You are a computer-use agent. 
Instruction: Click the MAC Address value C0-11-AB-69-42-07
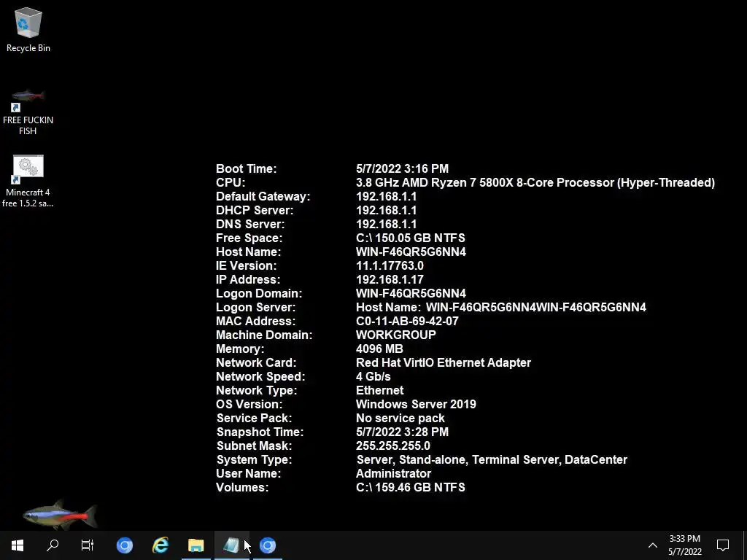407,321
